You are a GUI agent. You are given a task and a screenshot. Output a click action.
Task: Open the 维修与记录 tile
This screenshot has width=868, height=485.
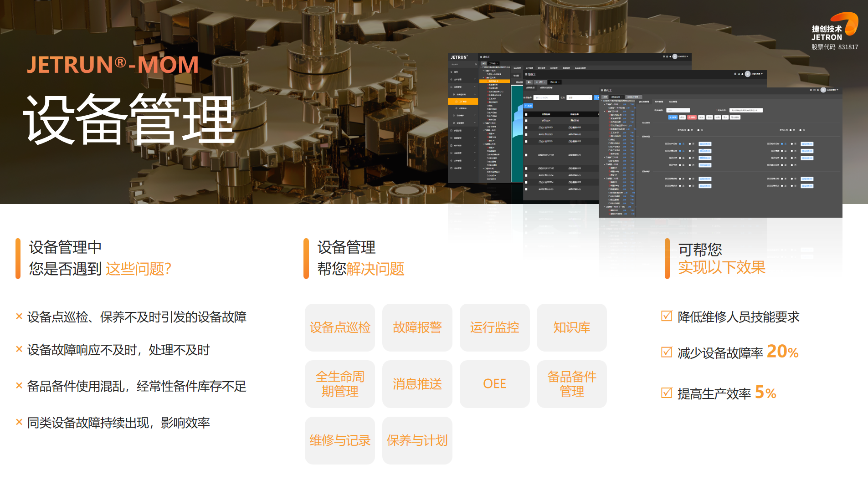(x=340, y=440)
